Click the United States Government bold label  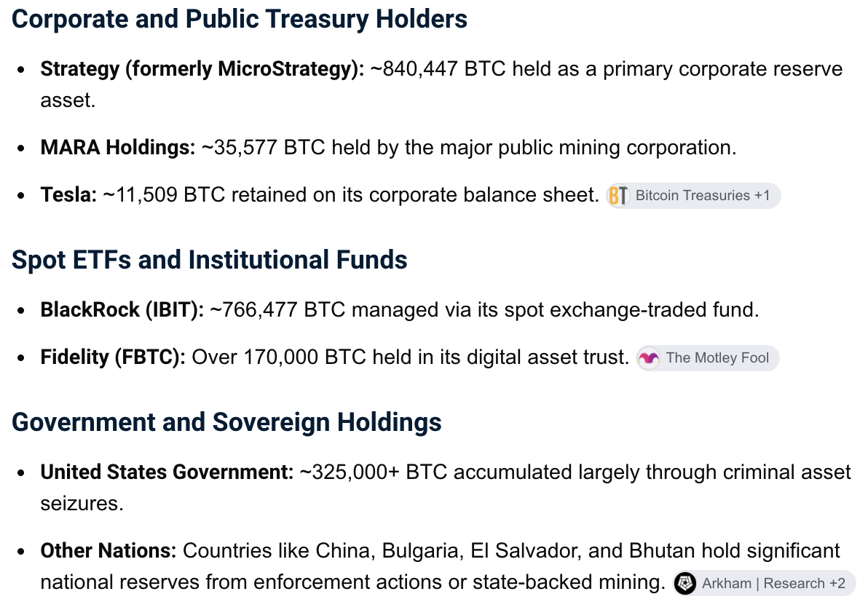click(x=167, y=472)
